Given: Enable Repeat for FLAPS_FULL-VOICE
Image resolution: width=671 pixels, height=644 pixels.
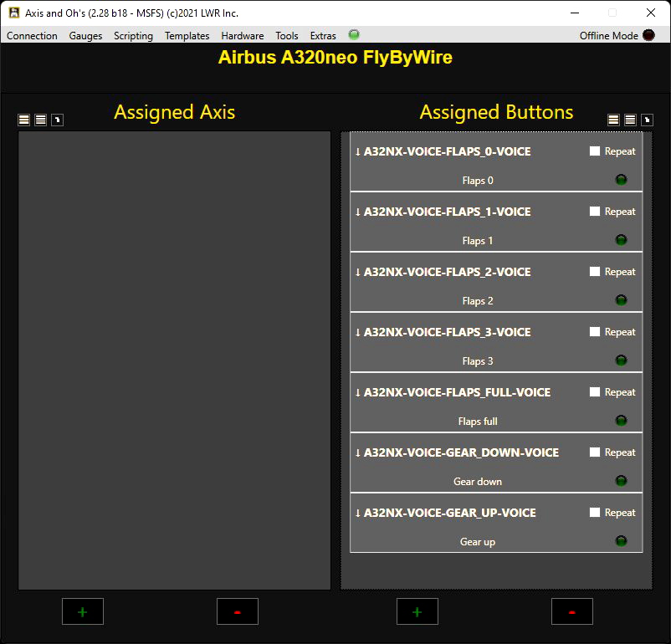Looking at the screenshot, I should tap(594, 392).
